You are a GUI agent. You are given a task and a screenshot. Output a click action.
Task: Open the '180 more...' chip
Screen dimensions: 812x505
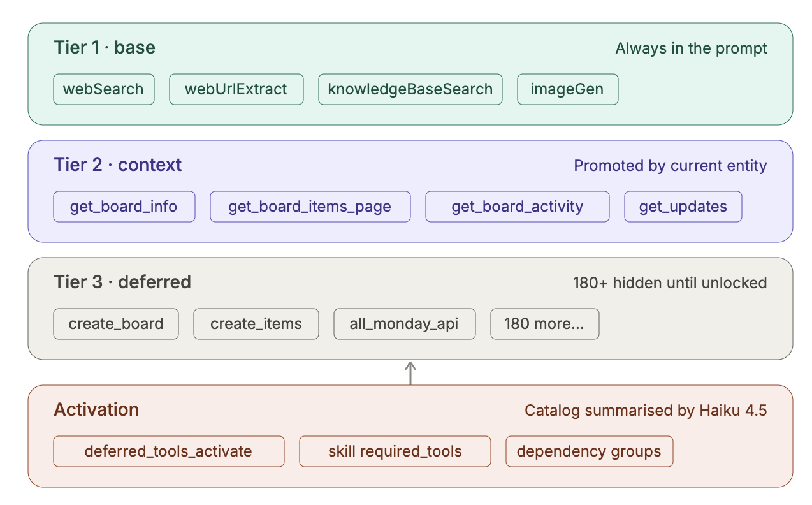point(545,324)
